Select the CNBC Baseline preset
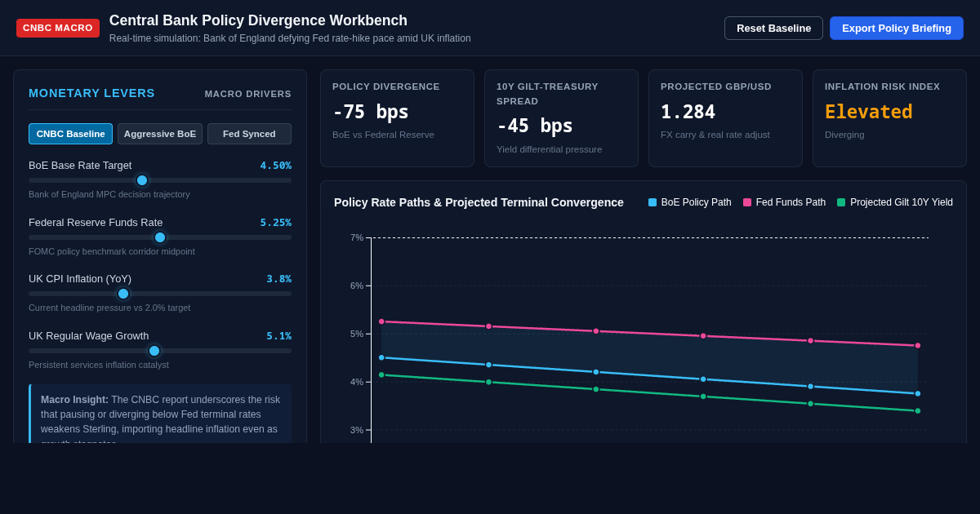980x514 pixels. pos(70,134)
